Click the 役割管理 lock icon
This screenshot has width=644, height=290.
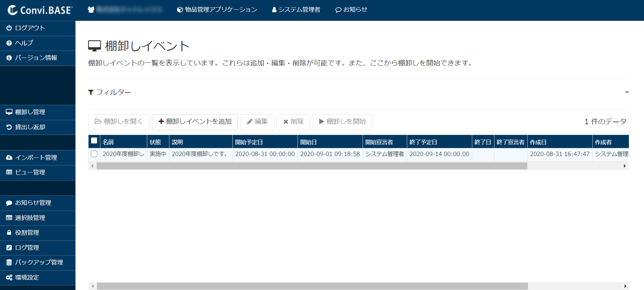9,232
